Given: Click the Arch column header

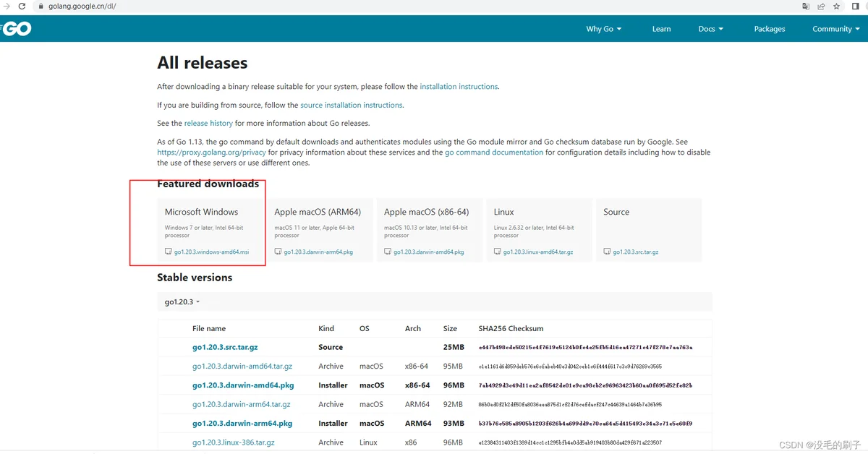Looking at the screenshot, I should 413,328.
